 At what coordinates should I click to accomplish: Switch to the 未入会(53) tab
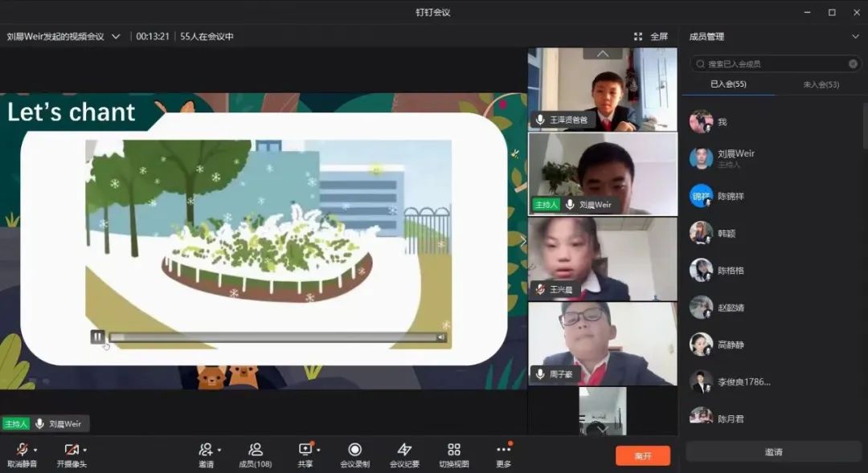(x=821, y=84)
